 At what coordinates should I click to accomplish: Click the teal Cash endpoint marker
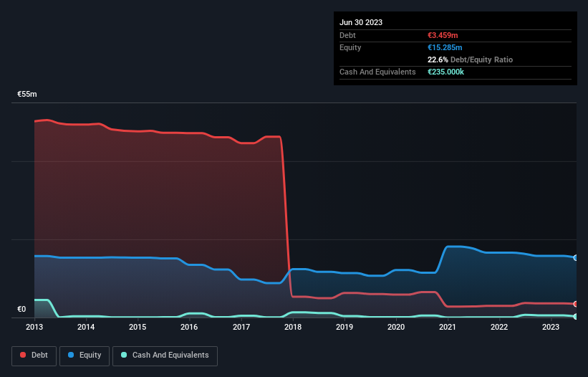pos(576,317)
